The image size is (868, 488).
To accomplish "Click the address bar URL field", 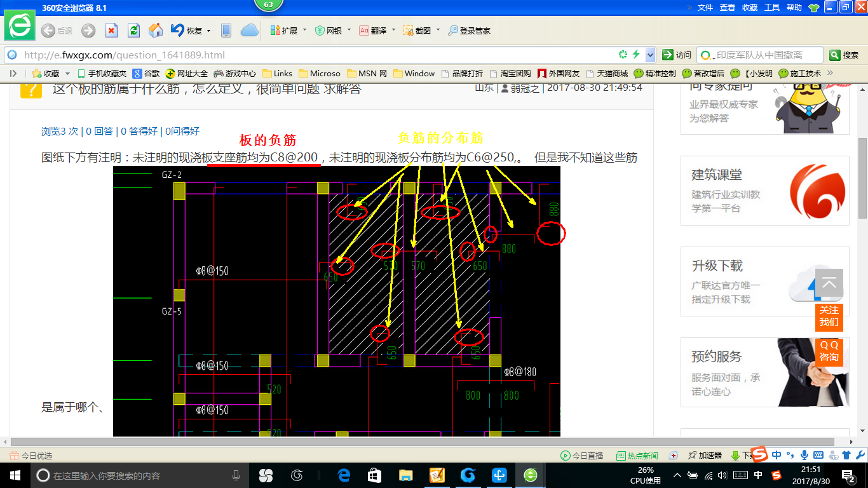I will pyautogui.click(x=311, y=55).
